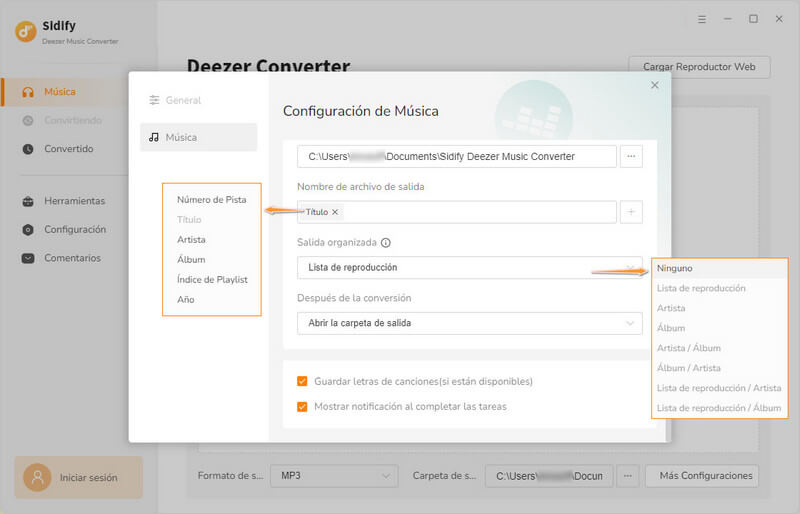
Task: Select Artista in the organized output options
Action: pyautogui.click(x=720, y=308)
